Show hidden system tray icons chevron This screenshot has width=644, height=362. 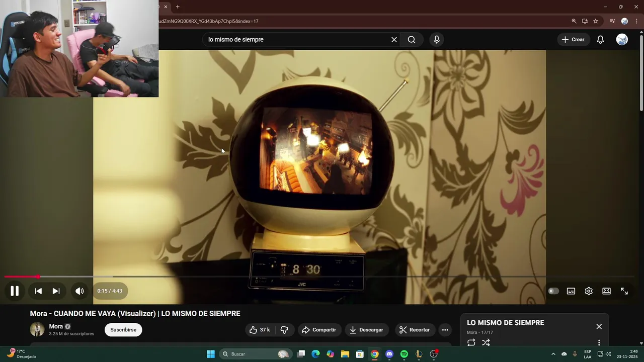[553, 354]
